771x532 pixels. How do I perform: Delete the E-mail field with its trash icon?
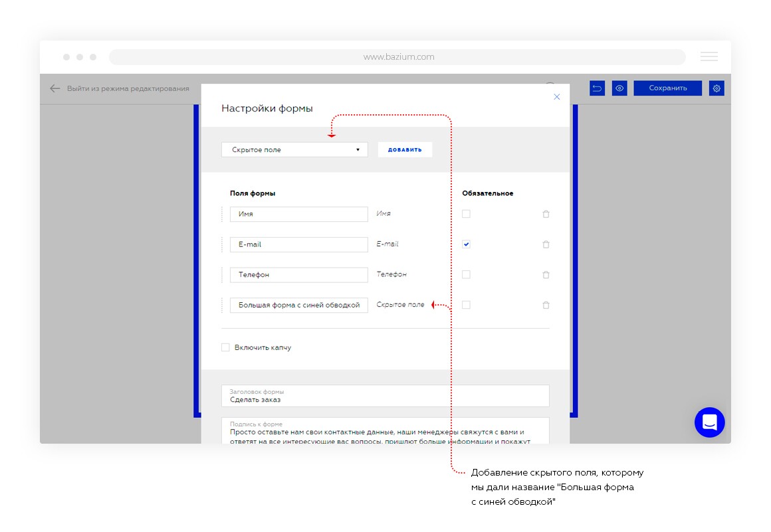[546, 244]
